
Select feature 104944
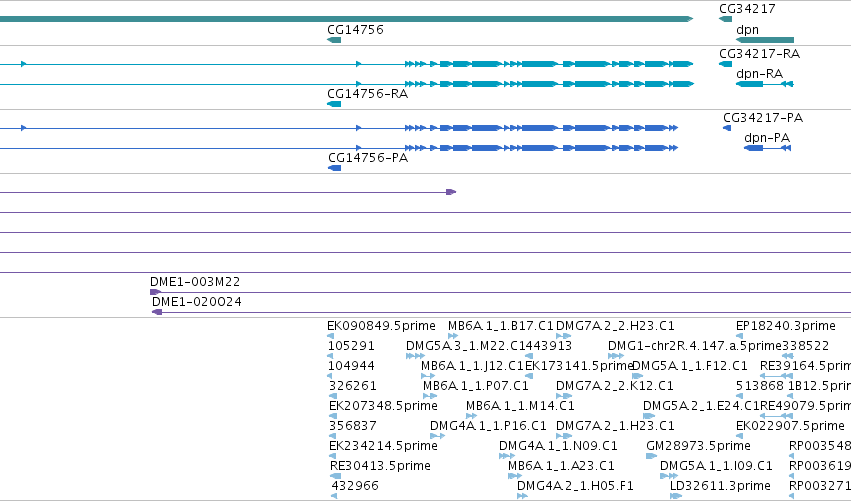[x=351, y=366]
